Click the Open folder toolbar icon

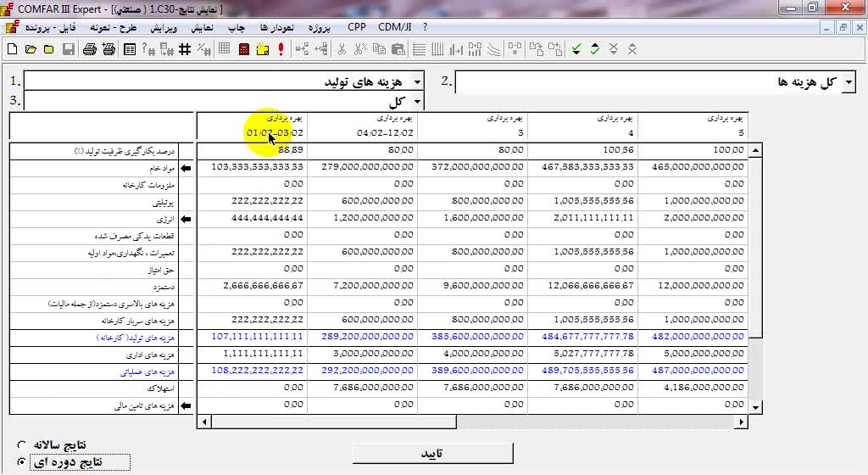[31, 49]
